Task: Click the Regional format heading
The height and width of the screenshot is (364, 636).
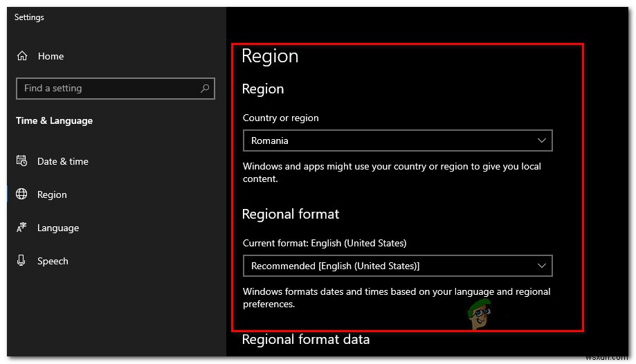Action: tap(291, 214)
